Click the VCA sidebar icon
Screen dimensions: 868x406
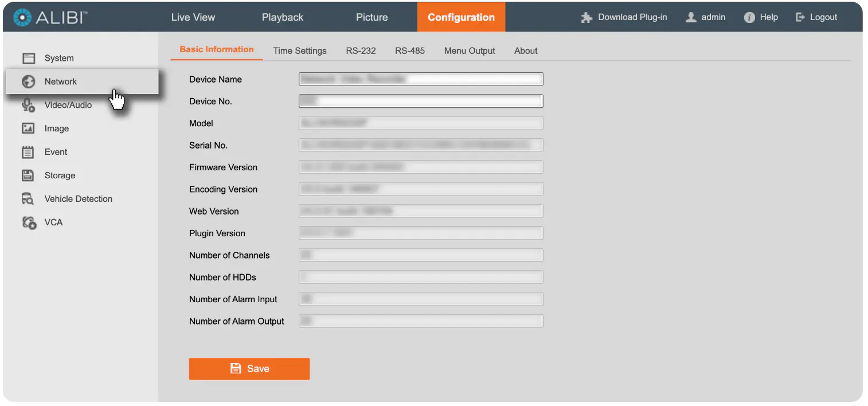[29, 222]
